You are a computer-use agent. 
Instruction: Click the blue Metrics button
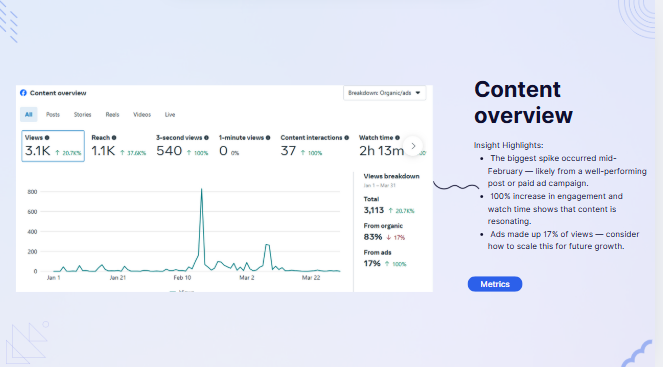(x=495, y=284)
